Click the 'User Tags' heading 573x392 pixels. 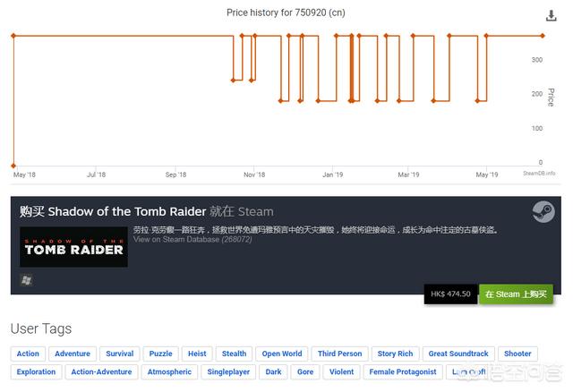(41, 328)
